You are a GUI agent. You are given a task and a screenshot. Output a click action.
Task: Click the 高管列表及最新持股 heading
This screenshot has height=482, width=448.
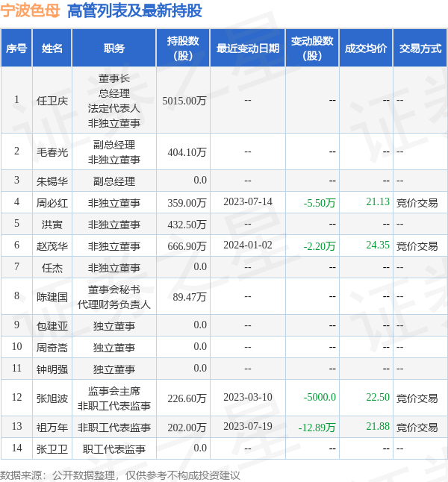coord(134,10)
